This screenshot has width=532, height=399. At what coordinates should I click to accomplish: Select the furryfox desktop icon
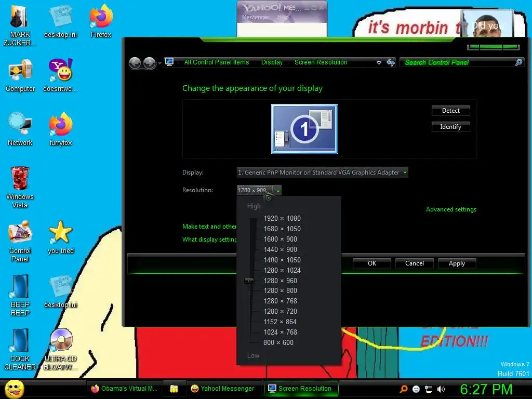tap(60, 129)
